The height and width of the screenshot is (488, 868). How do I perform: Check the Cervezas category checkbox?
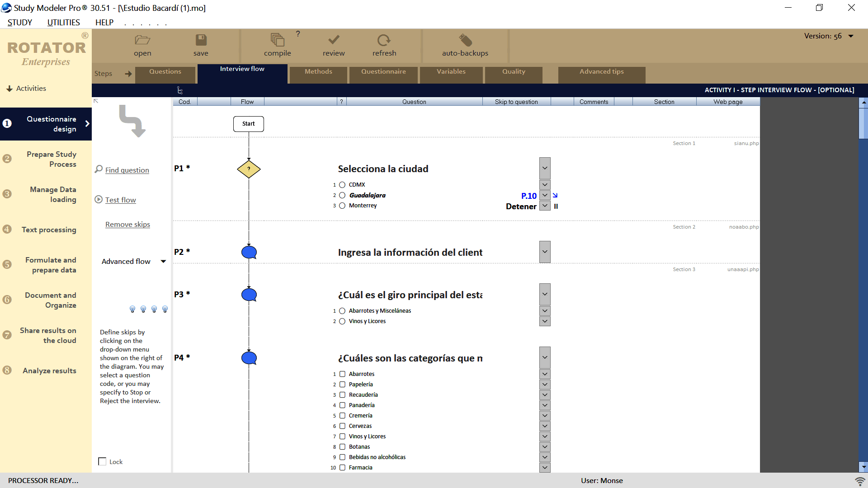coord(342,426)
